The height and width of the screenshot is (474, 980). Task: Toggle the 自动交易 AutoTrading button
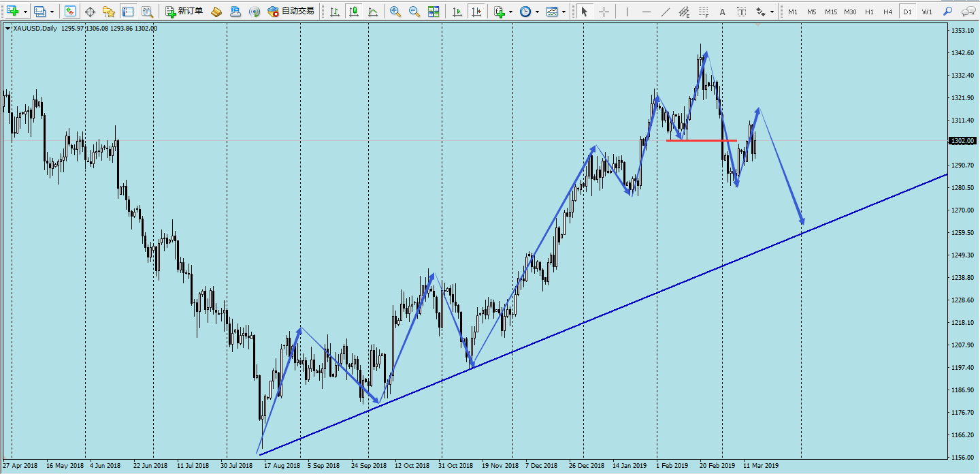tap(291, 12)
